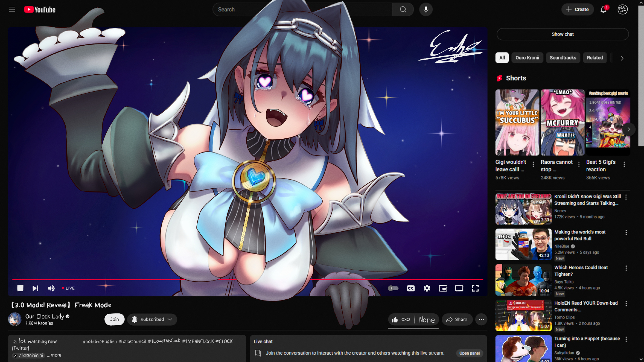Viewport: 644px width, 362px height.
Task: Like the video with thumbs-up
Action: coord(395,320)
